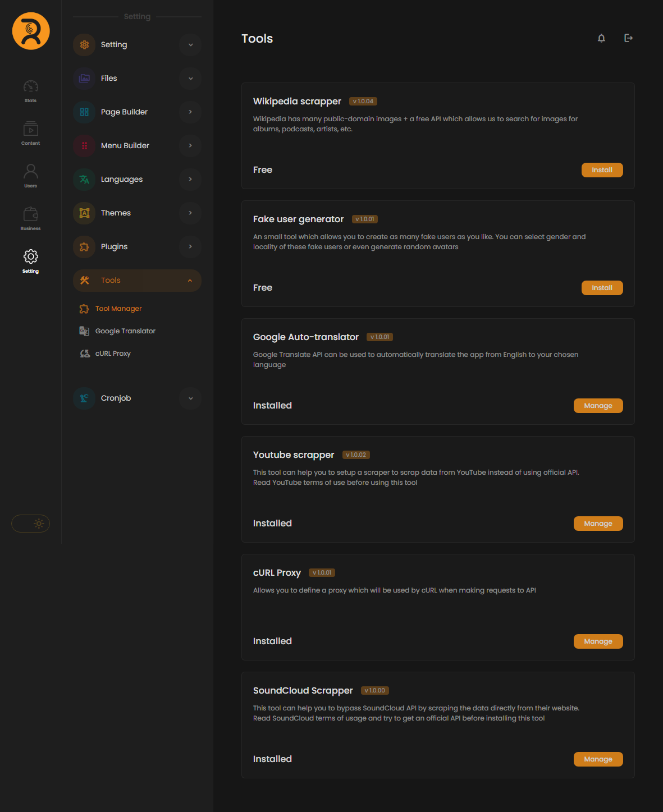
Task: Select cURL Proxy in the sidebar
Action: (113, 354)
